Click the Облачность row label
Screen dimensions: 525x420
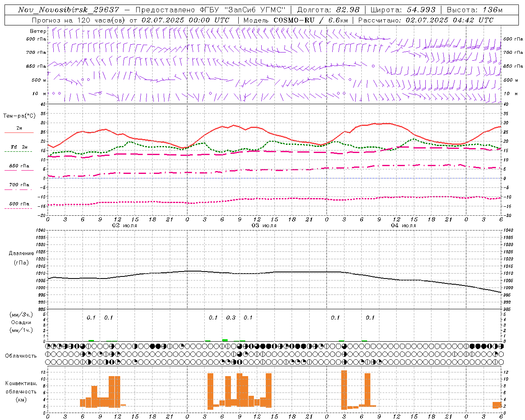pos(21,356)
